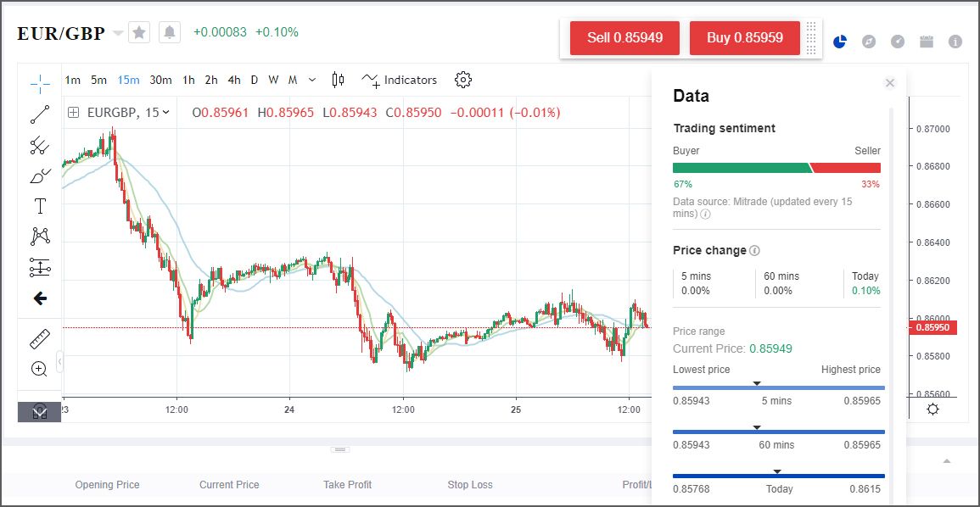Expand the candle style selector
Screen dimensions: 980x507
pos(337,79)
